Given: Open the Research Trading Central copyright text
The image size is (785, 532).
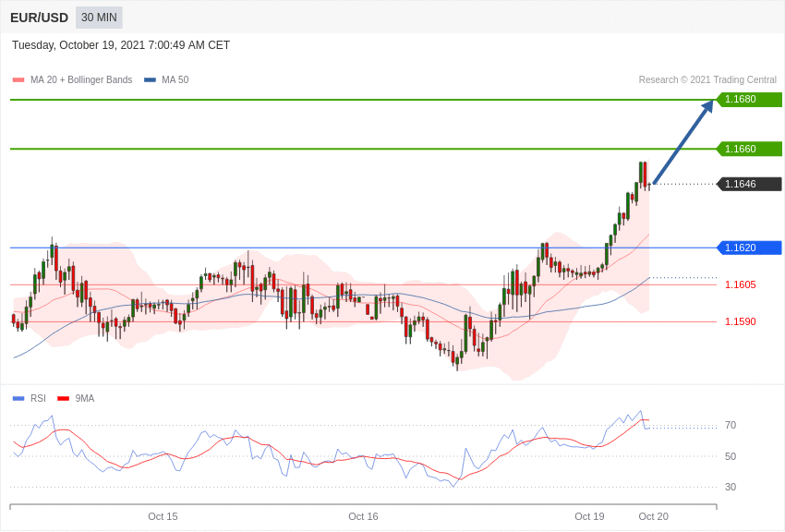Looking at the screenshot, I should [x=707, y=79].
